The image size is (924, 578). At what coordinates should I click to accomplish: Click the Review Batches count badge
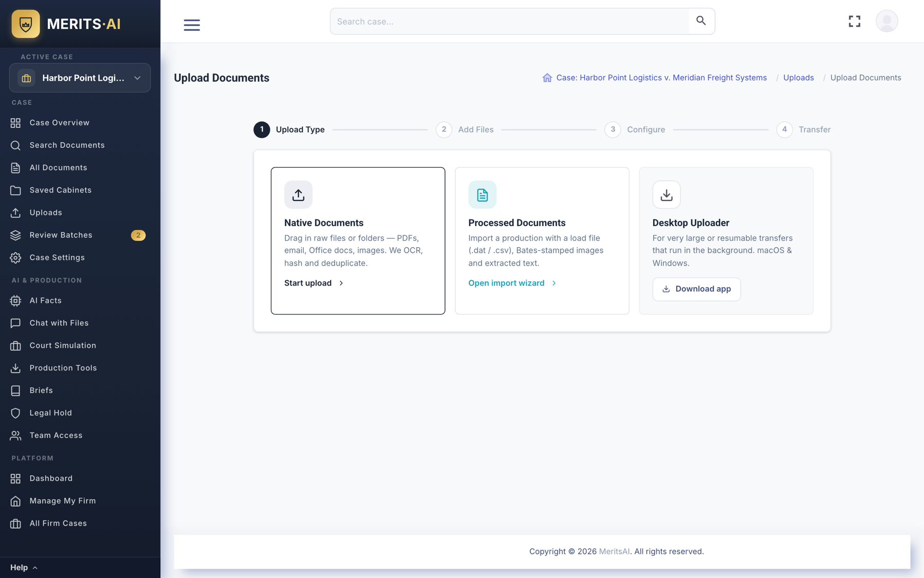coord(138,235)
